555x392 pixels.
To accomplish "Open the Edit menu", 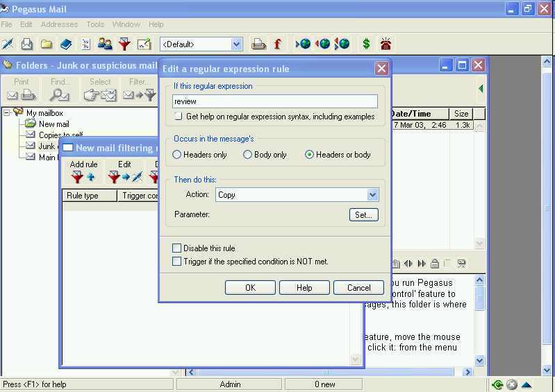I will [x=26, y=24].
